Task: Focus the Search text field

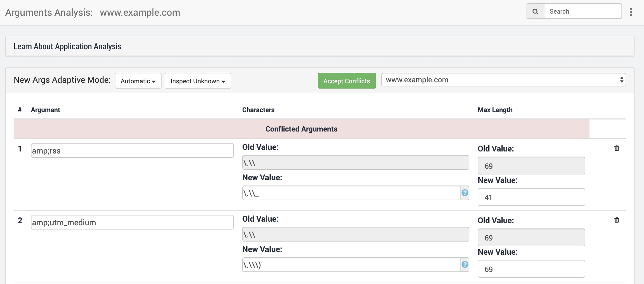Action: (x=583, y=11)
